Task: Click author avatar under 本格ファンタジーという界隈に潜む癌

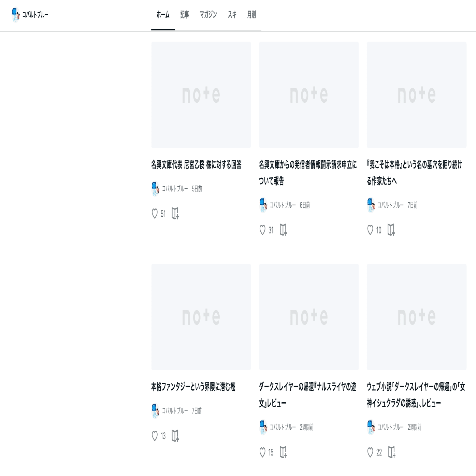Action: 155,411
